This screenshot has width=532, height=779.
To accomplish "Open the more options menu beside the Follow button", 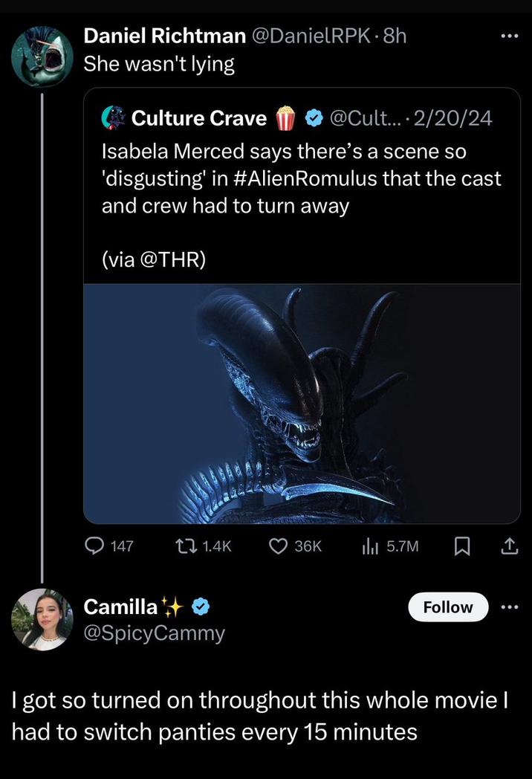I will coord(509,607).
